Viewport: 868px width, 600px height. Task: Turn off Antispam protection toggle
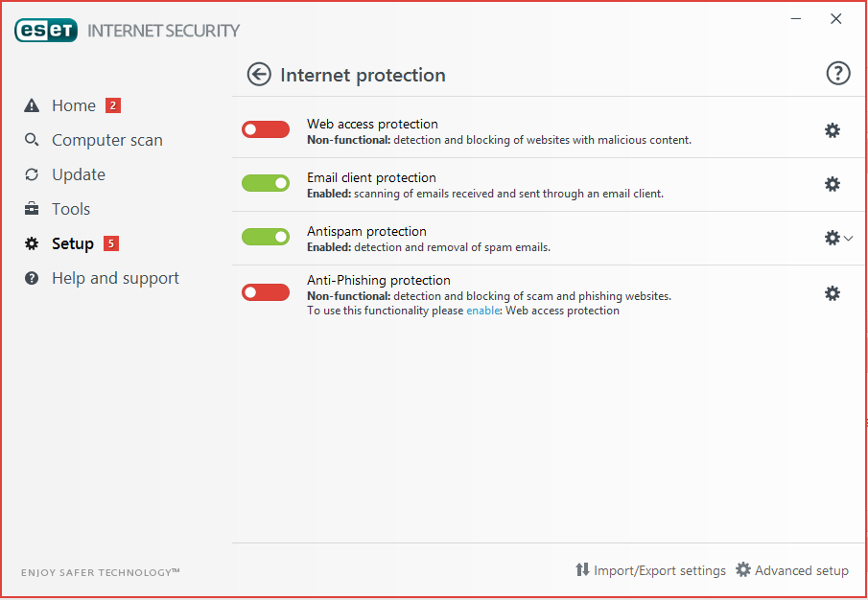(265, 237)
